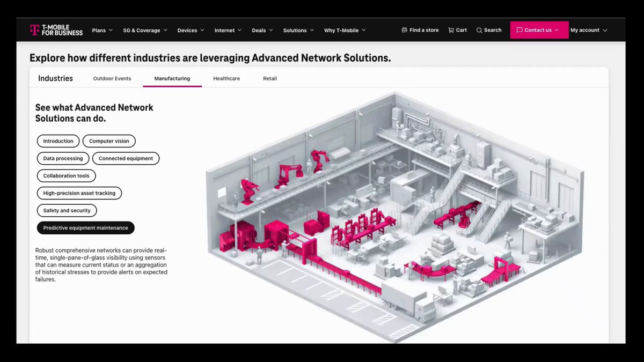The width and height of the screenshot is (644, 362).
Task: Choose High-precision asset tracking
Action: click(x=79, y=193)
